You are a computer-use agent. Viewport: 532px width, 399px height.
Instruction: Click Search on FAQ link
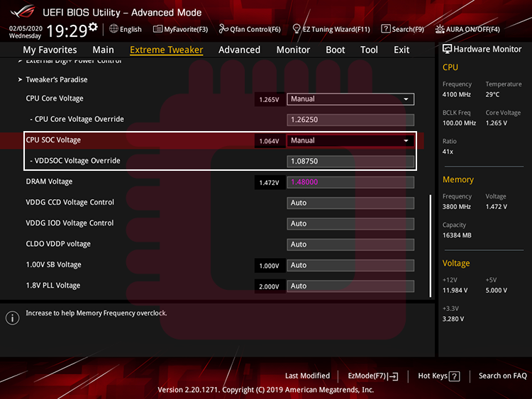click(x=502, y=376)
